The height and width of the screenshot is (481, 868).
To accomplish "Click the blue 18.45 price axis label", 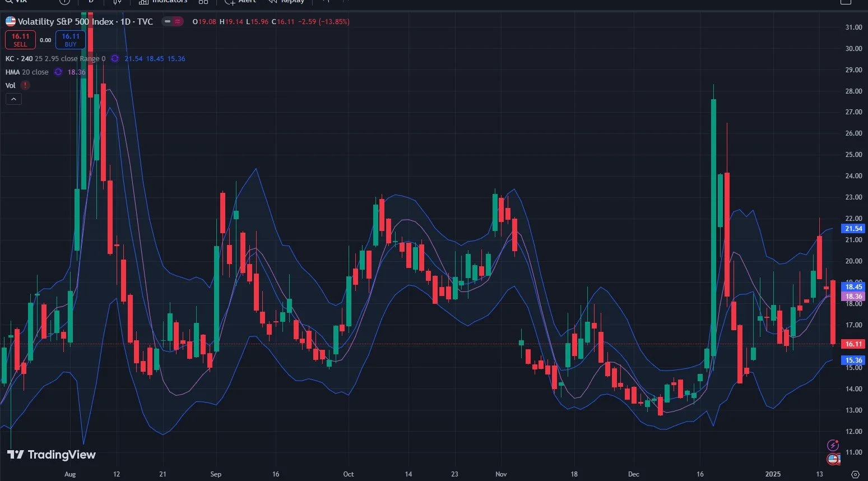I will click(853, 287).
